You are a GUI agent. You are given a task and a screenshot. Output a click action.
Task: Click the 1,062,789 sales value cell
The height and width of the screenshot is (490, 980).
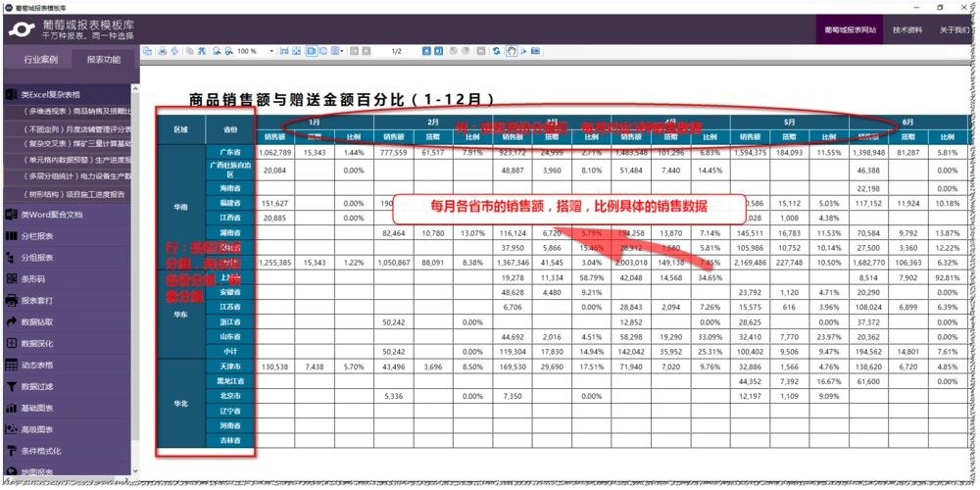point(275,152)
